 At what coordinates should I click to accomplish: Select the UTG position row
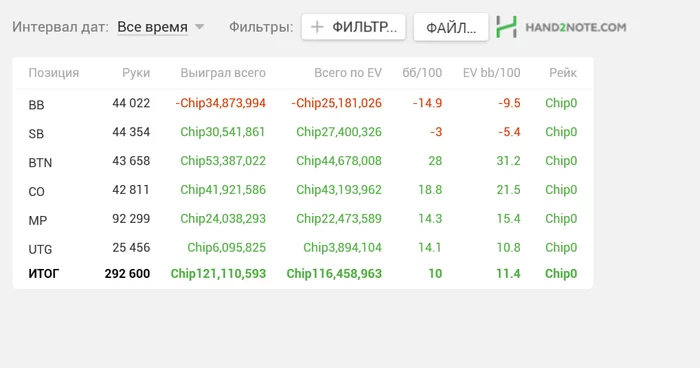pyautogui.click(x=303, y=248)
